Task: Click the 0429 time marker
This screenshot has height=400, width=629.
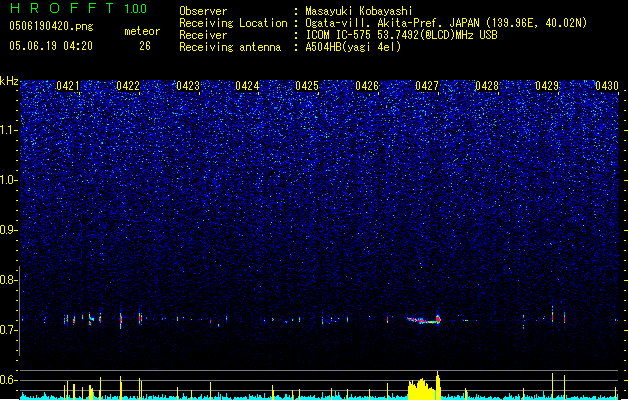Action: coord(547,86)
